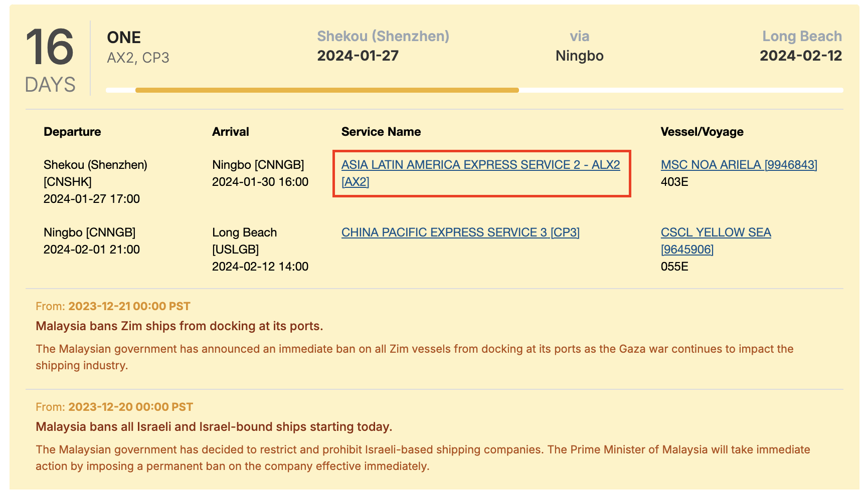Select carrier name ONE

(x=124, y=38)
